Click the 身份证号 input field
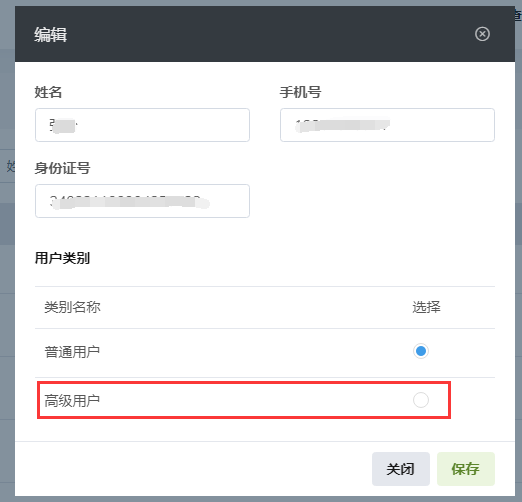Viewport: 522px width, 502px height. point(142,201)
